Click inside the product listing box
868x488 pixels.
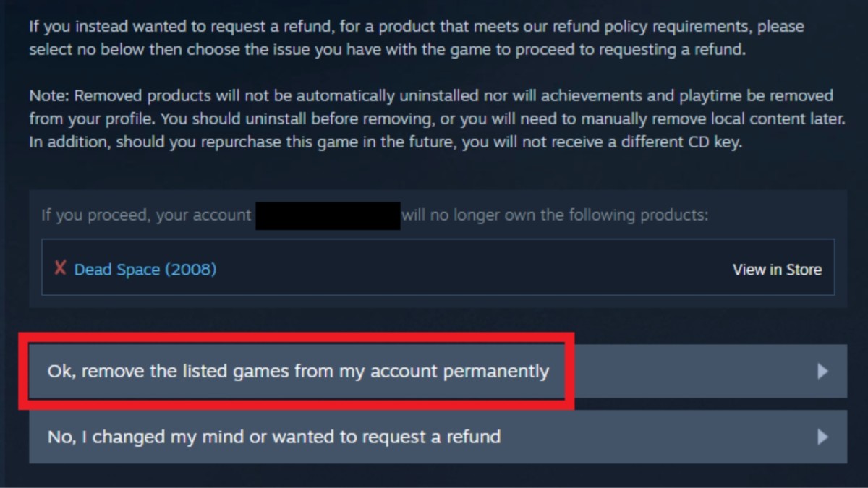coord(434,268)
